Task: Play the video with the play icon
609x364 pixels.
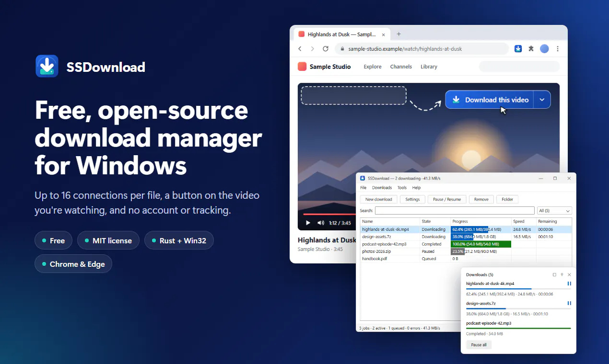Action: [308, 223]
